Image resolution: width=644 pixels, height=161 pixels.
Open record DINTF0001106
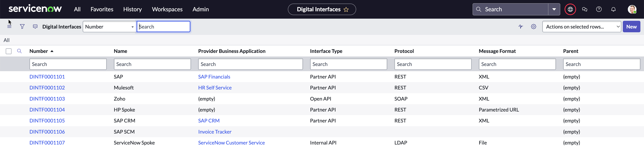[47, 132]
